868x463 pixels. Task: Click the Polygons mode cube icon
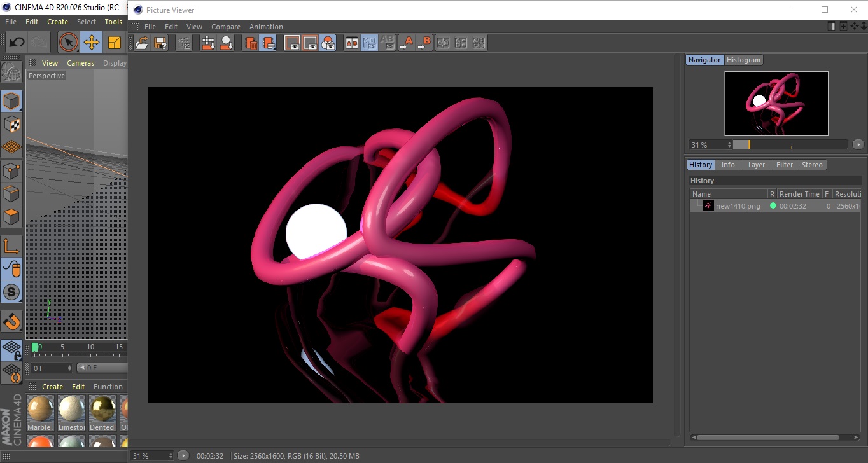[x=11, y=217]
